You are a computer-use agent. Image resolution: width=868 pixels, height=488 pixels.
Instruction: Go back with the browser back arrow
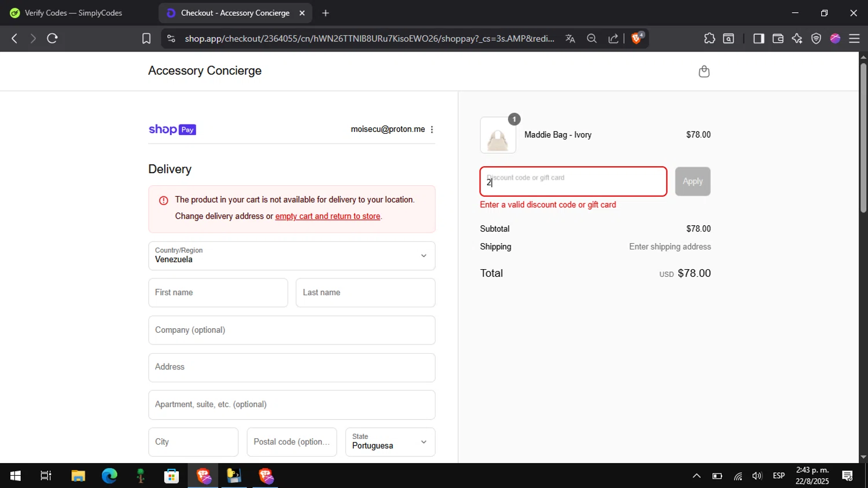pos(14,38)
